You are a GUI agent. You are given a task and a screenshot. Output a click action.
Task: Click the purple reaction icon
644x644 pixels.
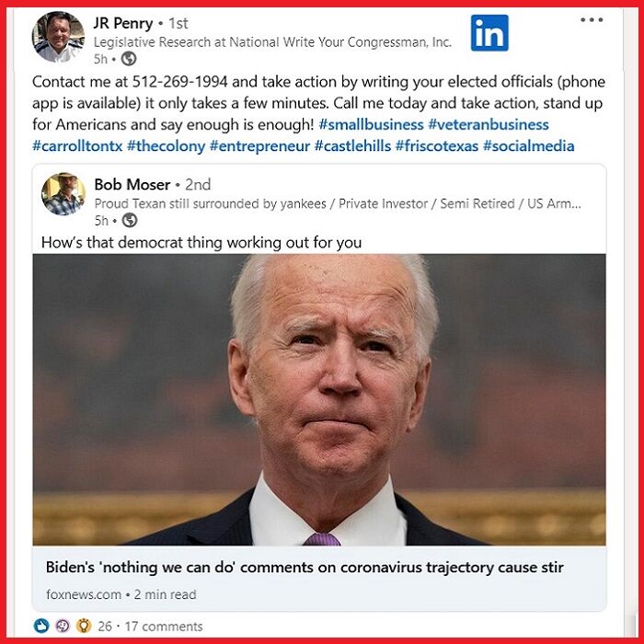pyautogui.click(x=63, y=626)
